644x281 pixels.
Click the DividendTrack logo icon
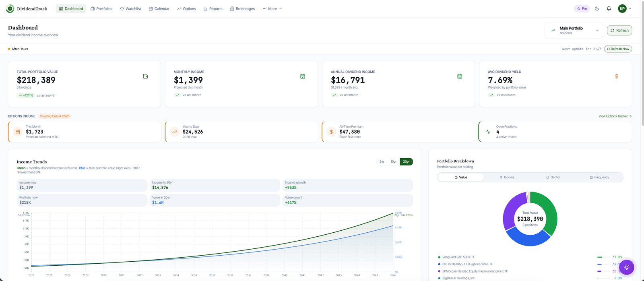tap(10, 8)
